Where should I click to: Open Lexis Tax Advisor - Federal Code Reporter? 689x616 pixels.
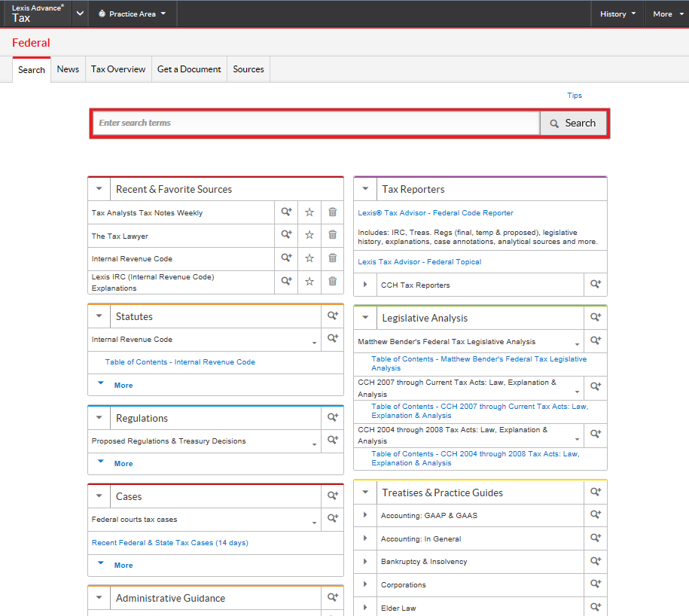pyautogui.click(x=435, y=212)
